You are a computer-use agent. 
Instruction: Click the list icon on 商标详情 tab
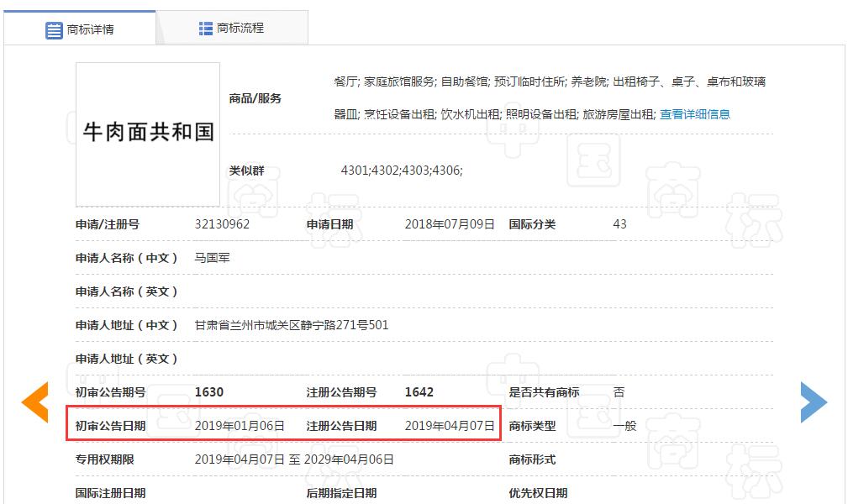pyautogui.click(x=54, y=30)
